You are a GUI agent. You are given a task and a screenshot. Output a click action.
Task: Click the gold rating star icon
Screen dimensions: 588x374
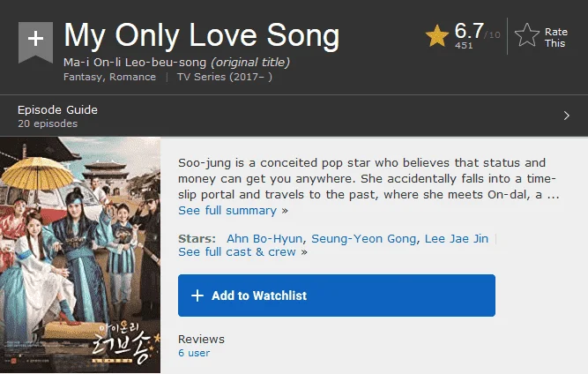pyautogui.click(x=437, y=36)
